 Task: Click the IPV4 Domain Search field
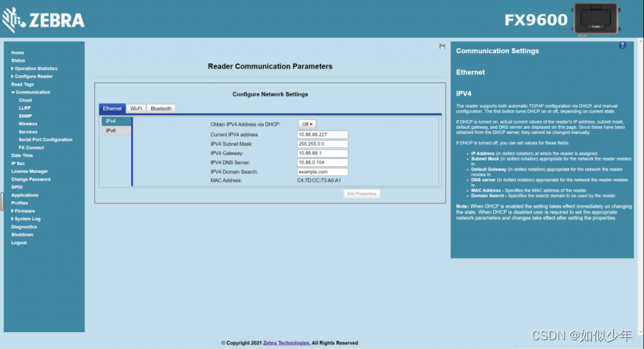click(x=323, y=172)
